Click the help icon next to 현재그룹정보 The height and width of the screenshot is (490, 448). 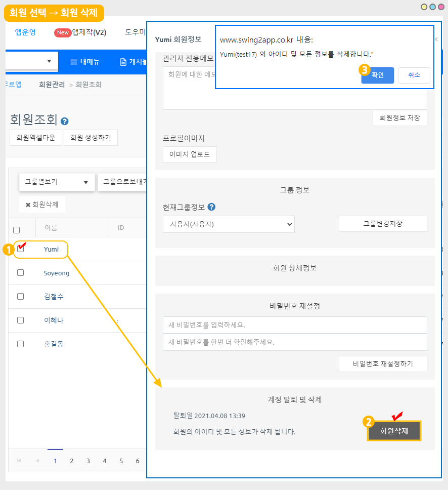(211, 207)
